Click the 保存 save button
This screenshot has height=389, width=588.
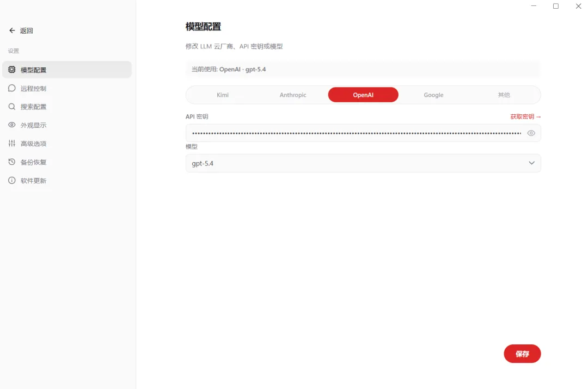tap(522, 354)
